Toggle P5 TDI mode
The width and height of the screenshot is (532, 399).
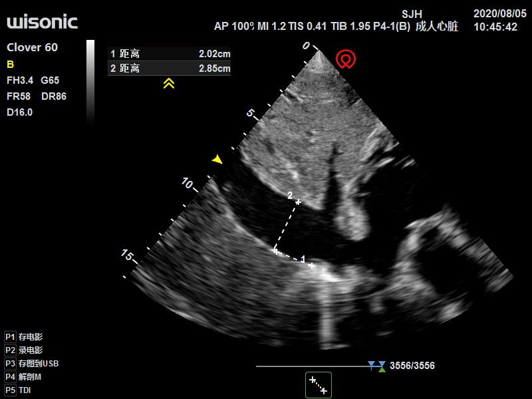(x=19, y=390)
